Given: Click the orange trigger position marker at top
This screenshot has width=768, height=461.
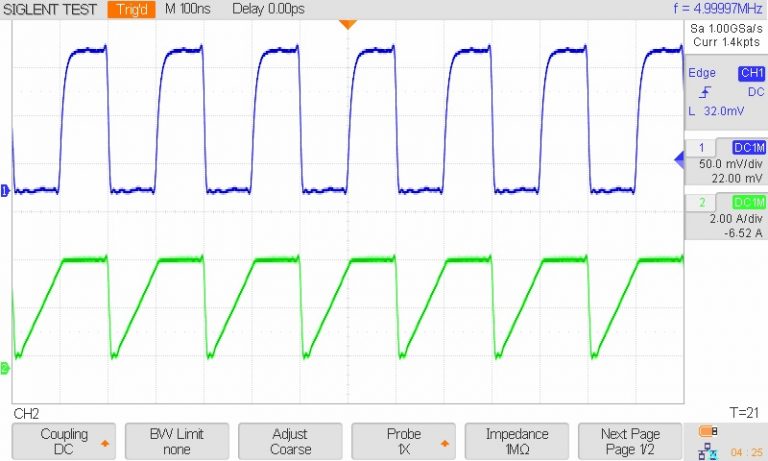Looking at the screenshot, I should [347, 24].
